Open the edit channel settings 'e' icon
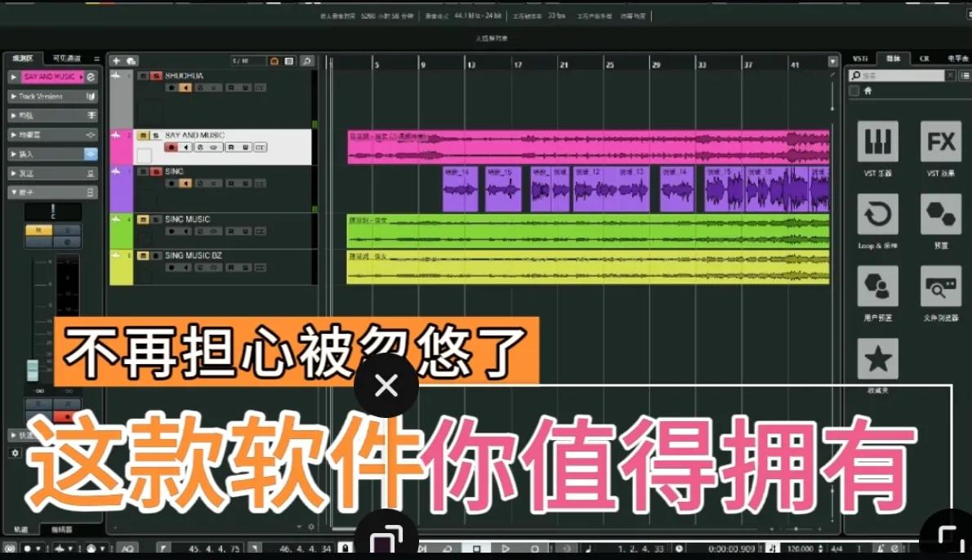Image resolution: width=972 pixels, height=560 pixels. (x=91, y=77)
